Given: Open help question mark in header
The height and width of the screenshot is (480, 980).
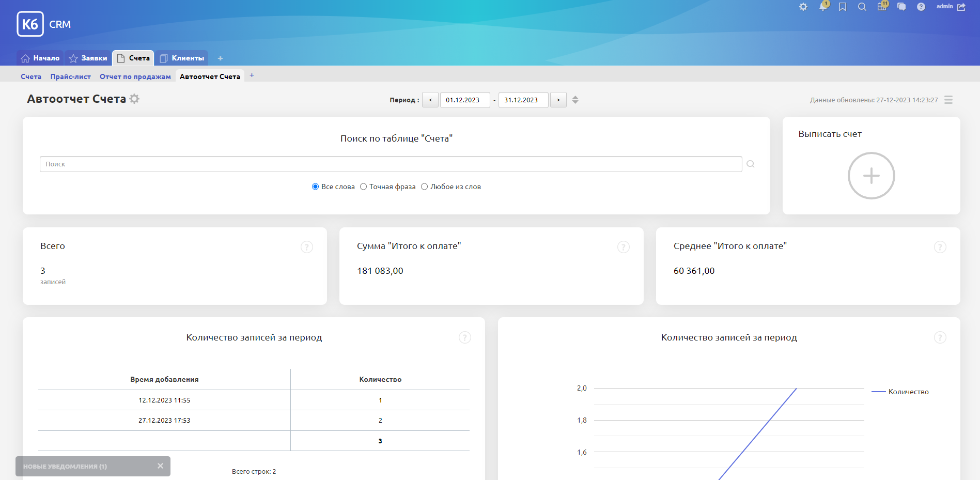Looking at the screenshot, I should (x=921, y=7).
